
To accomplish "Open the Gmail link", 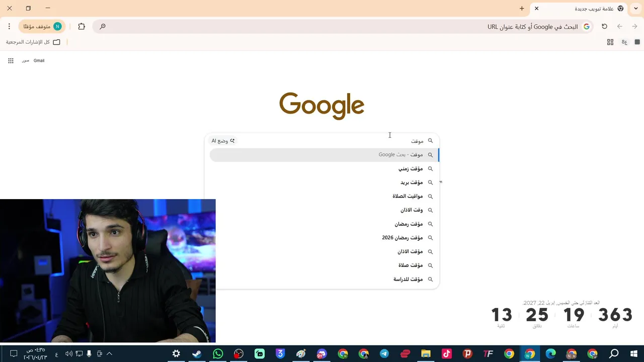I will 39,61.
